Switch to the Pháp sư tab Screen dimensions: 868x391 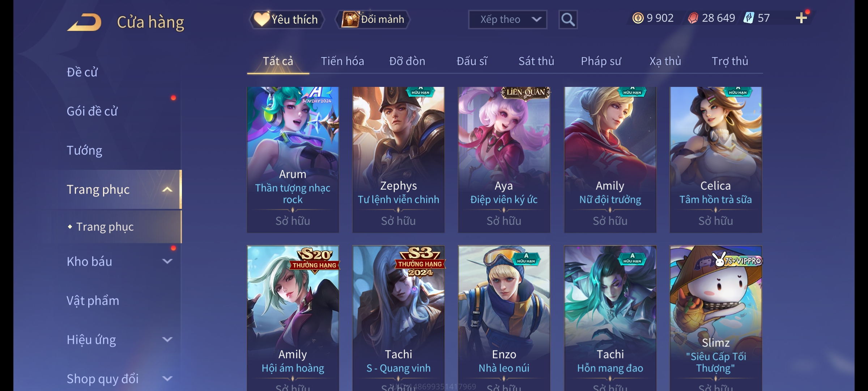[x=601, y=61]
